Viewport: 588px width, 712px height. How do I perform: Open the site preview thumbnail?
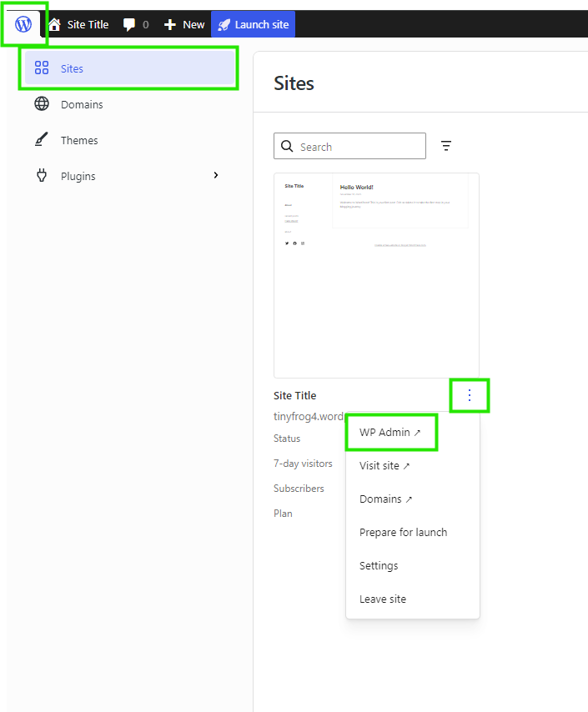click(376, 275)
